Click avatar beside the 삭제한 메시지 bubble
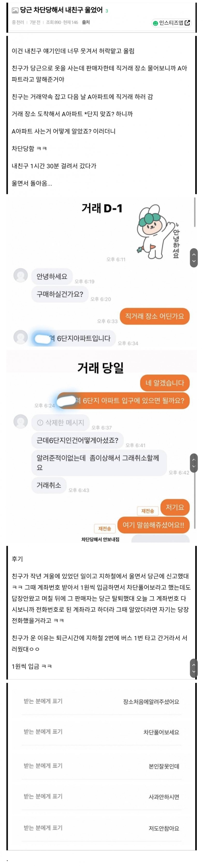Viewport: 203px width, 868px height. tap(21, 421)
